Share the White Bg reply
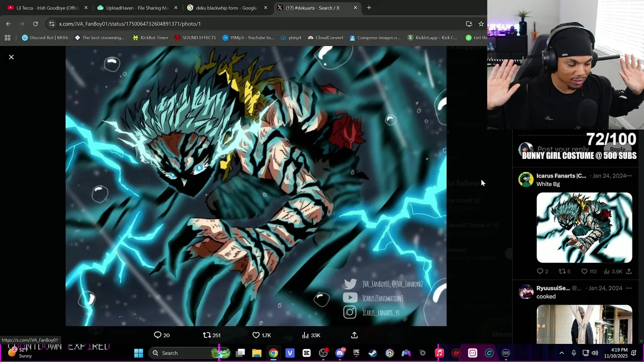Viewport: 644px width, 362px height. [629, 271]
